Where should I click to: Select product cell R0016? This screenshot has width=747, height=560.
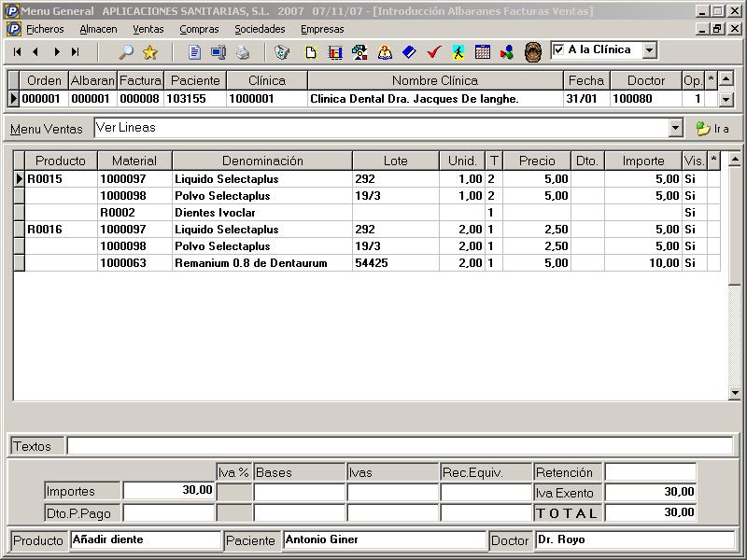coord(61,230)
